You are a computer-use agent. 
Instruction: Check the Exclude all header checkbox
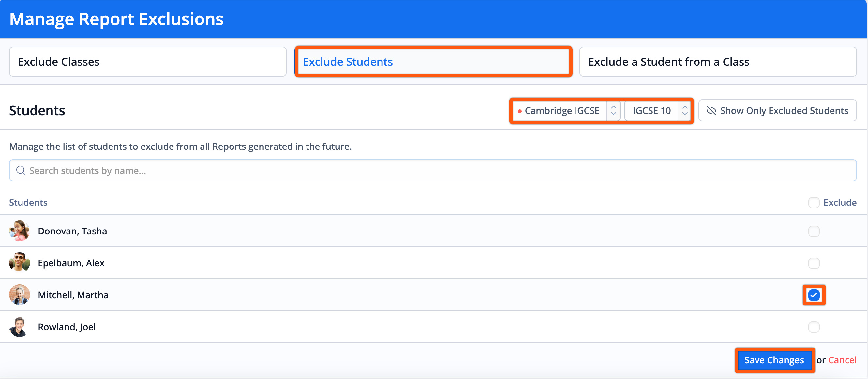tap(814, 203)
